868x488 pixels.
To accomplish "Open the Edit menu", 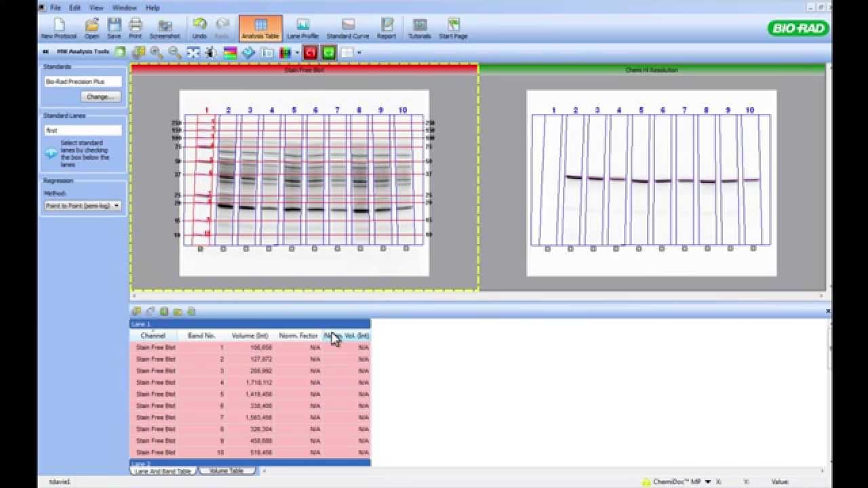I will [x=75, y=7].
